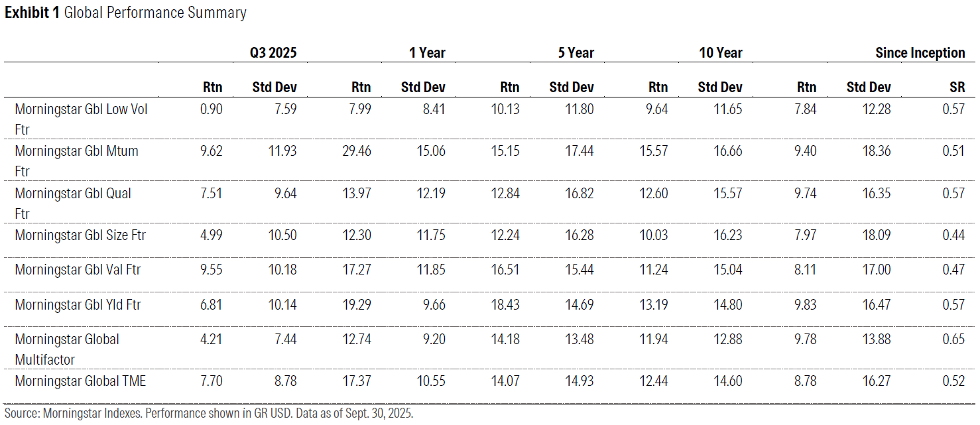Image resolution: width=980 pixels, height=425 pixels.
Task: Select the Since Inception header
Action: (920, 53)
